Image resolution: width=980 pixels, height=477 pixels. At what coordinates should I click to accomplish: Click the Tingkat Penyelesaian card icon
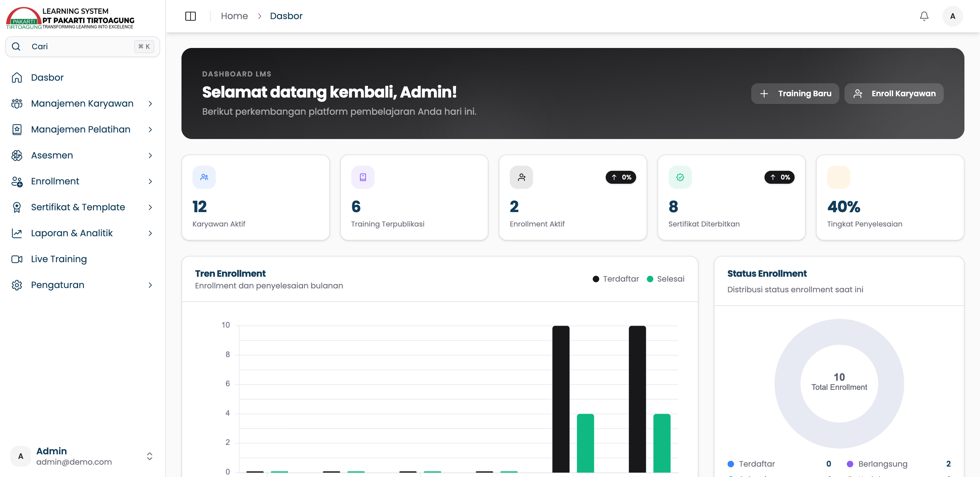tap(838, 177)
